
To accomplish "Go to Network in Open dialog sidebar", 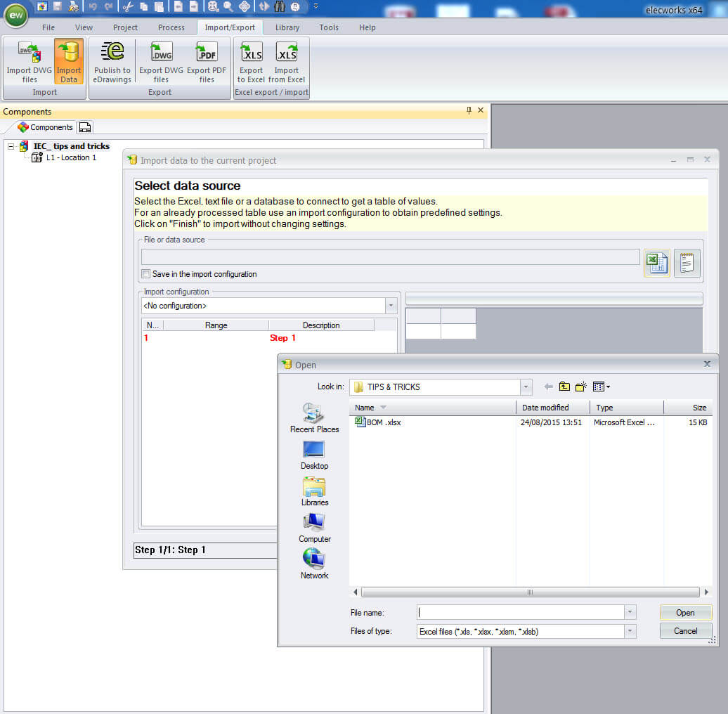I will pyautogui.click(x=314, y=564).
